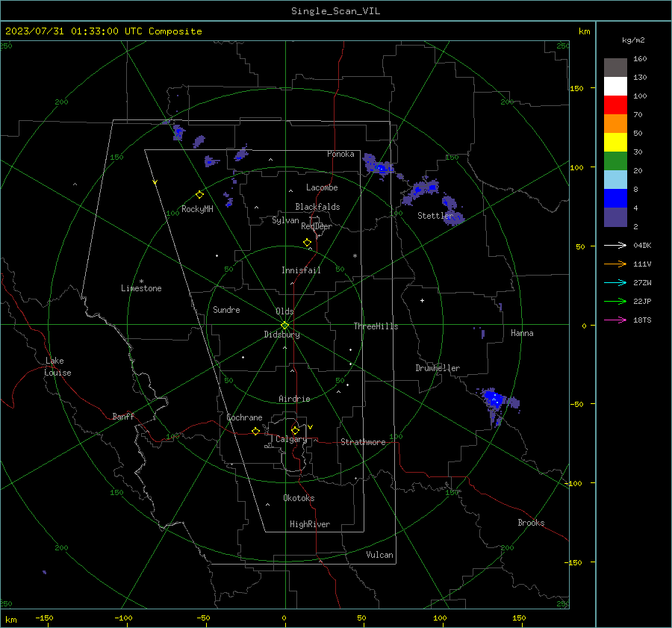Viewport: 672px width, 628px height.
Task: Click the HighRiver label
Action: tap(310, 524)
